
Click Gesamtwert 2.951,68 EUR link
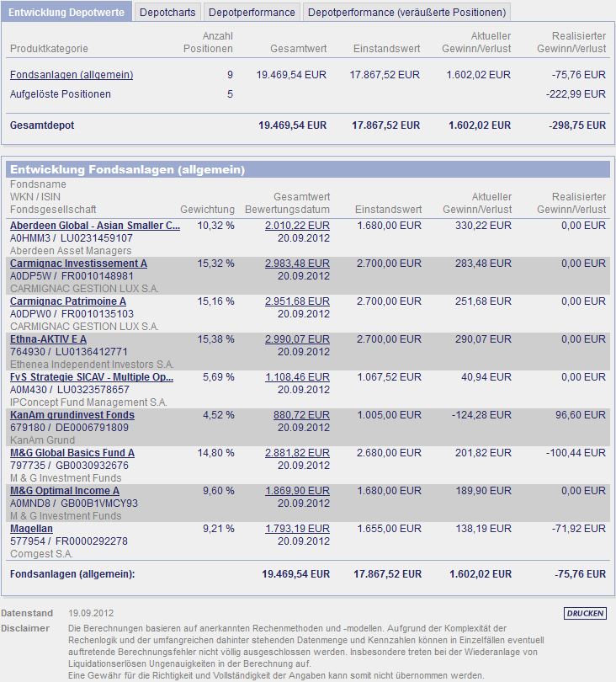click(x=297, y=301)
